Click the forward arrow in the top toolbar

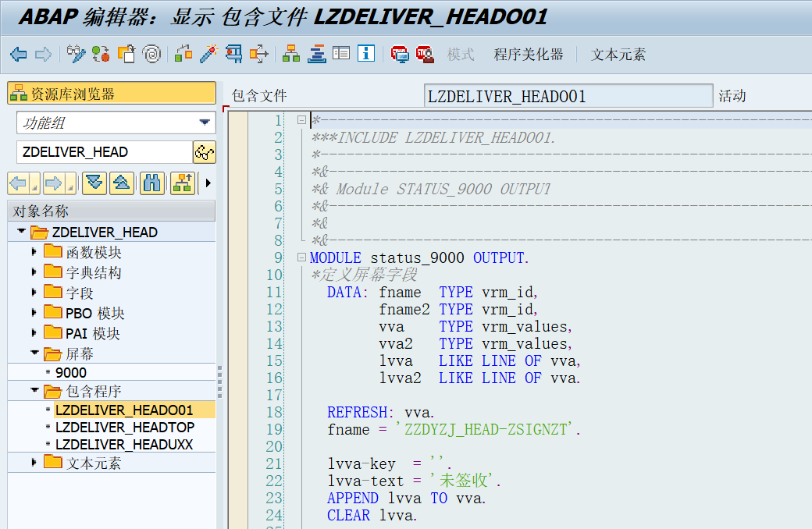(x=43, y=54)
